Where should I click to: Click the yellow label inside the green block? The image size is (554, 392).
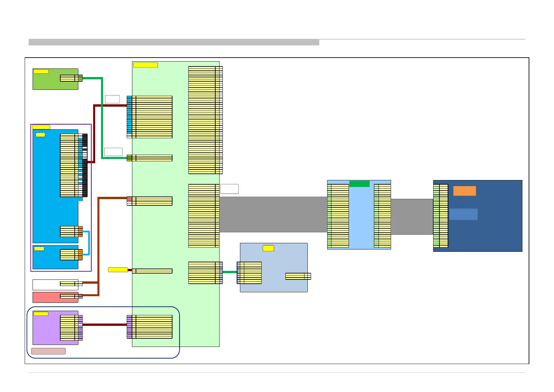(x=41, y=71)
